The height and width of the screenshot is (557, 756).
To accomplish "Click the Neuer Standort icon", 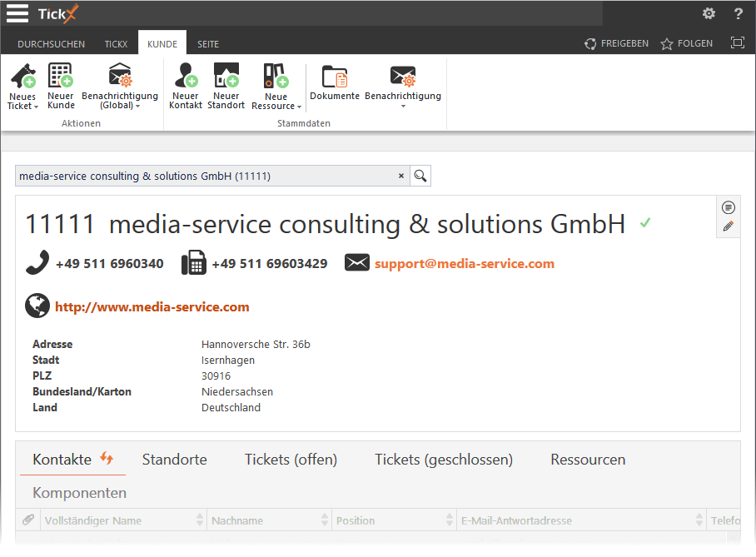I will [x=226, y=75].
